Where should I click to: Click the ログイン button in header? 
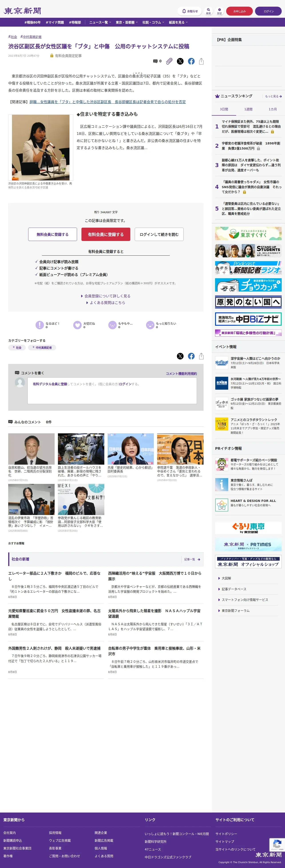click(x=269, y=11)
